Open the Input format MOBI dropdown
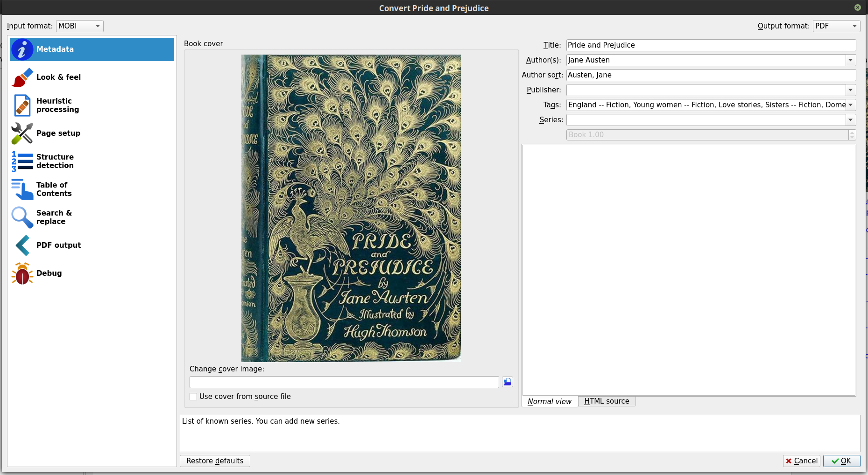Viewport: 868px width, 475px height. point(79,26)
